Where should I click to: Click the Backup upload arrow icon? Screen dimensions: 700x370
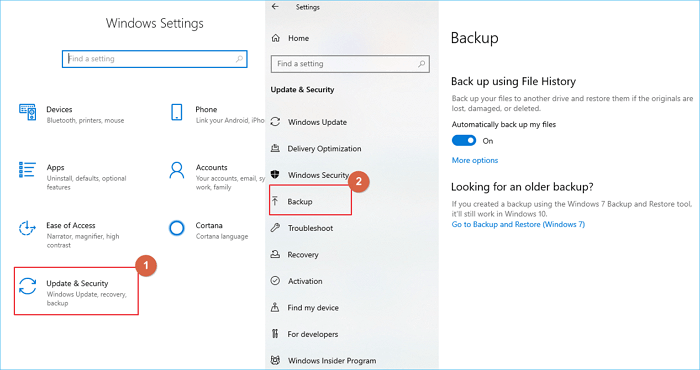275,201
